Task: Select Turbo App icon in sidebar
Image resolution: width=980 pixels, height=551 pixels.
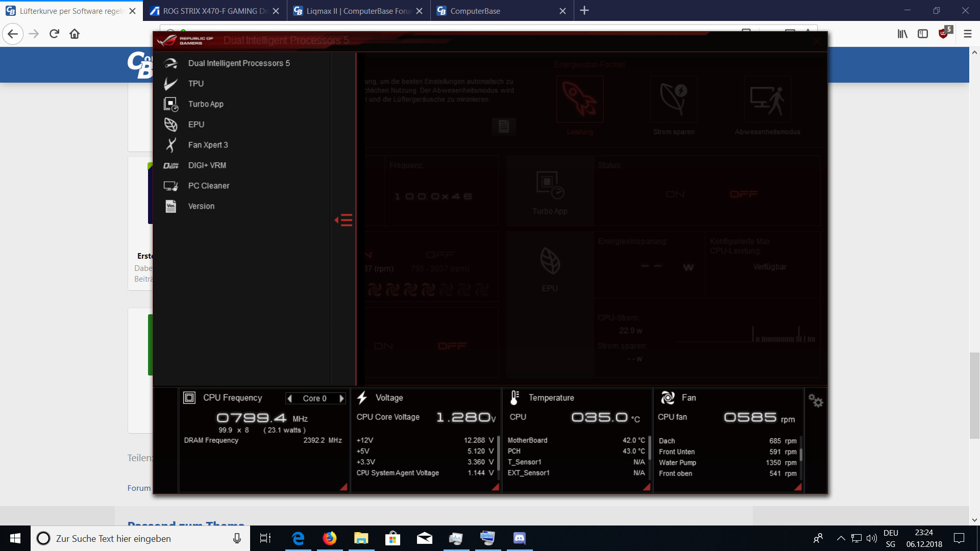Action: pos(170,104)
